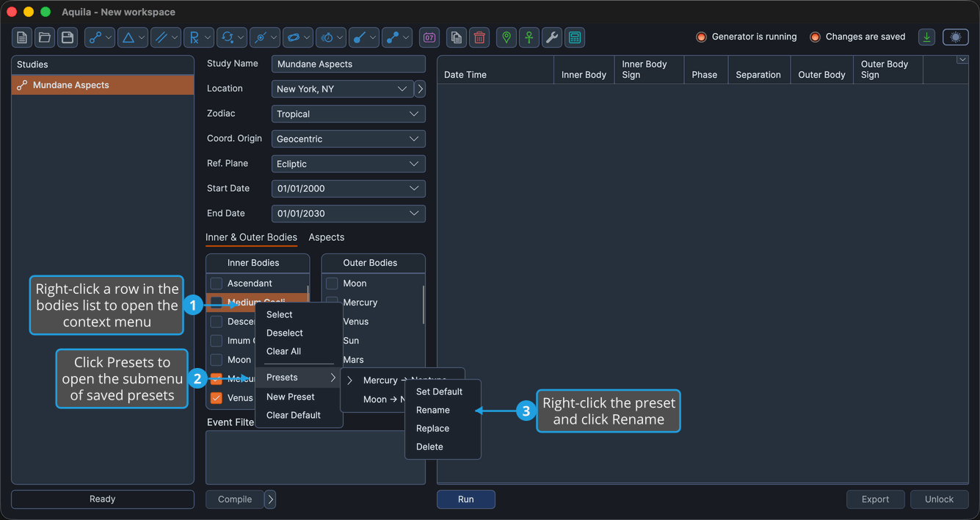Check the inner bodies Moon checkbox
This screenshot has height=520, width=980.
(217, 360)
